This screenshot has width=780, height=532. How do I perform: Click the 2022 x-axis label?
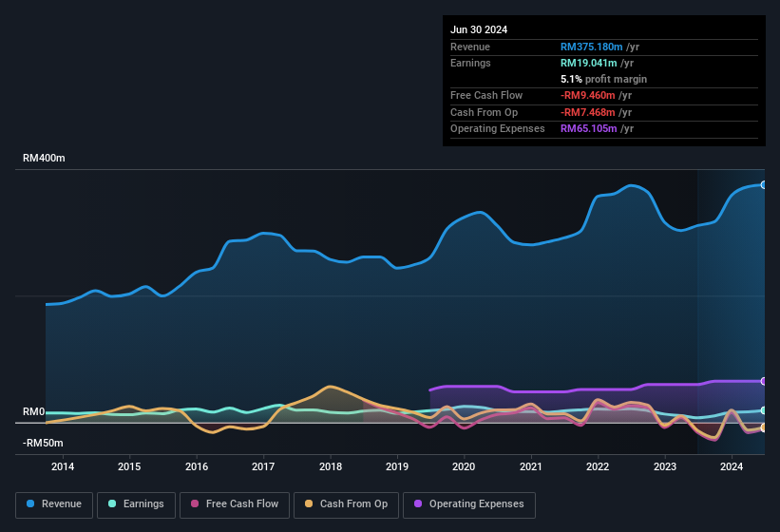tap(598, 466)
